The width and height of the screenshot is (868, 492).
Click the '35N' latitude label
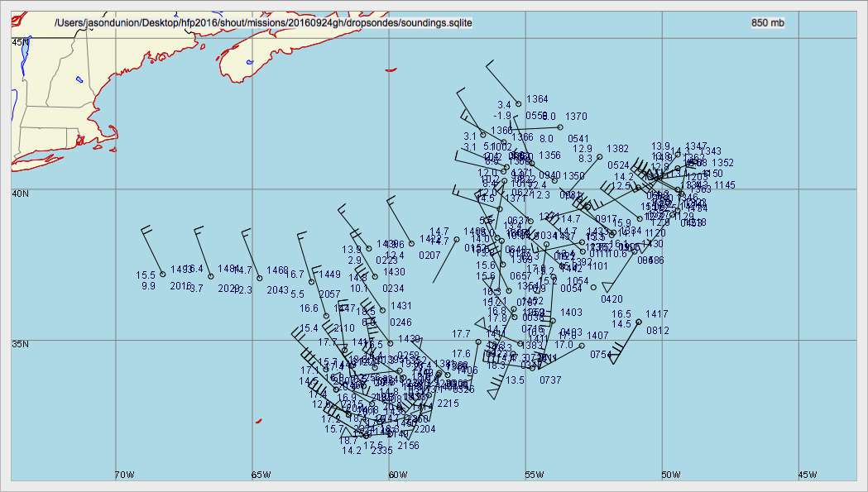click(x=21, y=344)
